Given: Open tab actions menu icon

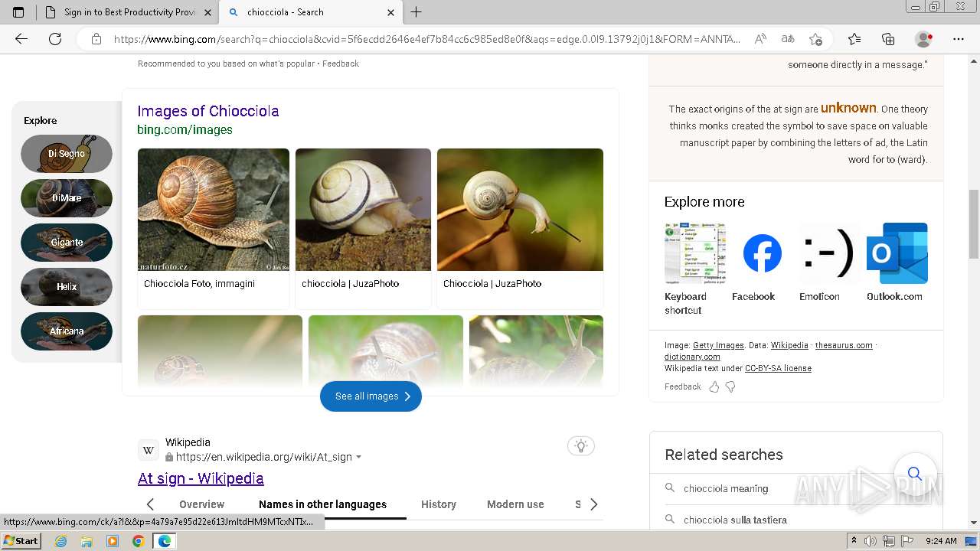Looking at the screenshot, I should pos(18,12).
